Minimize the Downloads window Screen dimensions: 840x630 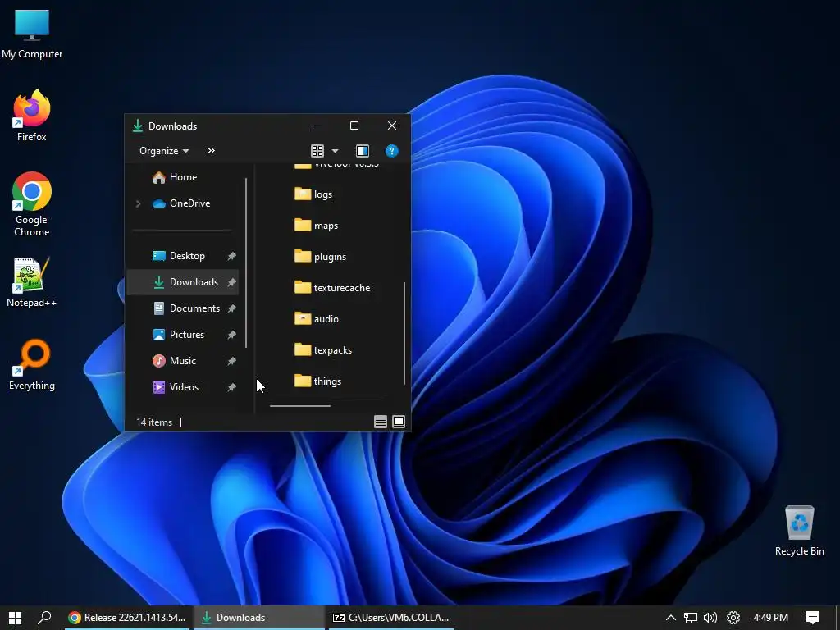click(317, 126)
